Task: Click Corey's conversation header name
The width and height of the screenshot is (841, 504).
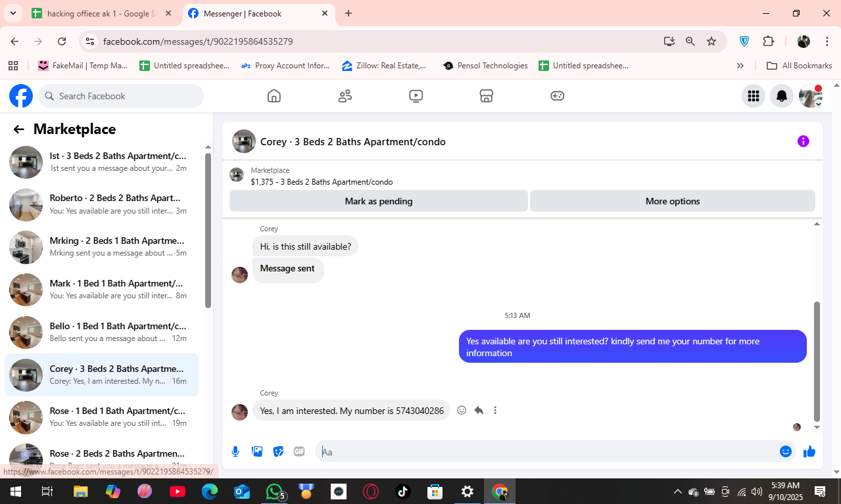Action: tap(353, 142)
